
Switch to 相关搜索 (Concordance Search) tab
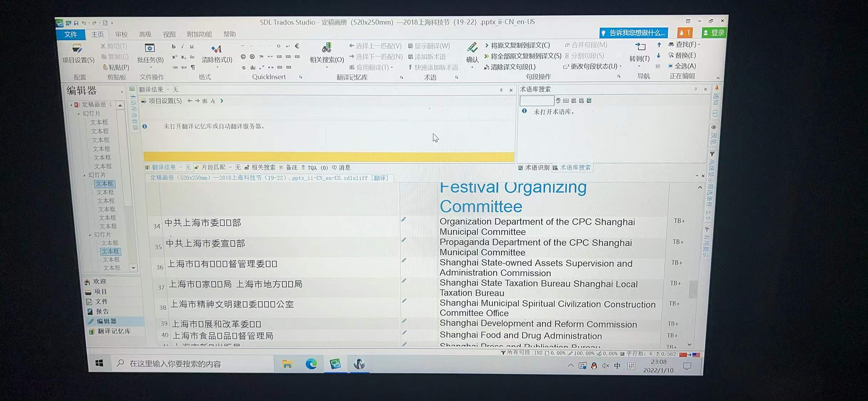click(x=260, y=167)
